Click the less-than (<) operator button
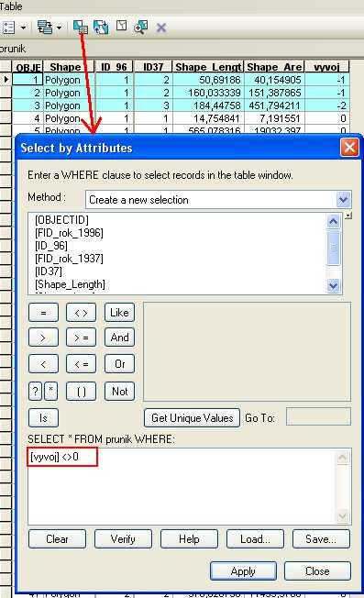364x598 pixels. click(x=43, y=364)
